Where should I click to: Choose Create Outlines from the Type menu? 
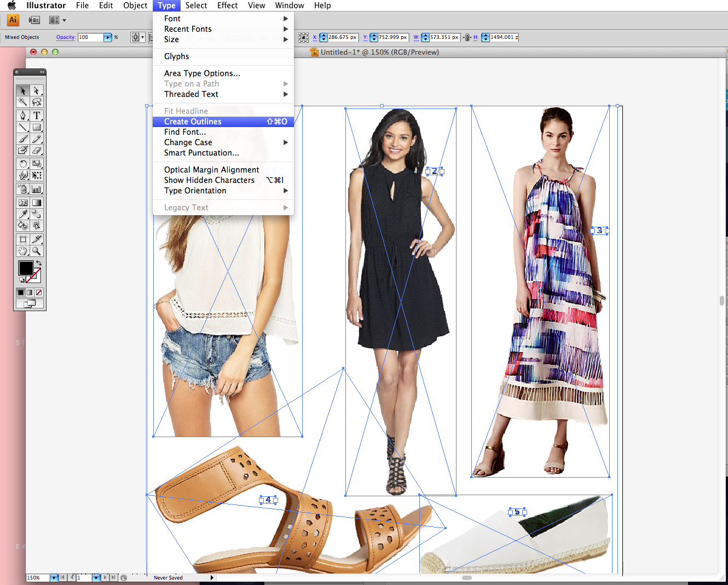click(223, 122)
